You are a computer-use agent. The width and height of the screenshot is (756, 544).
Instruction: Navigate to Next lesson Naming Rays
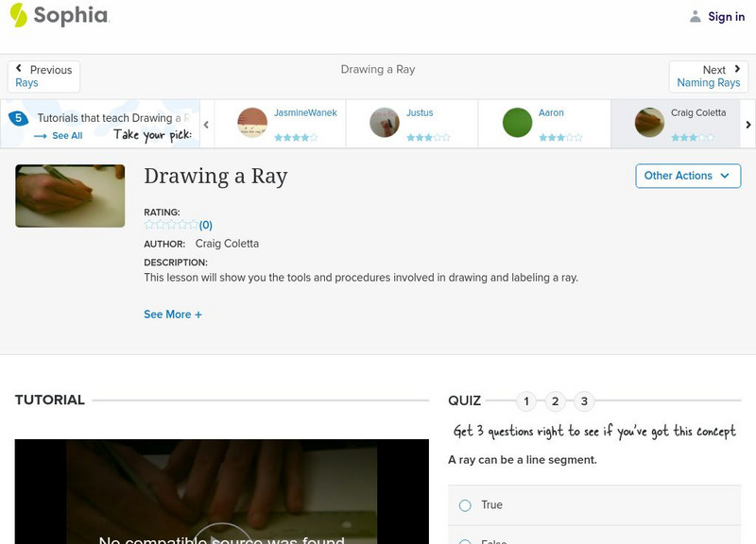click(708, 76)
